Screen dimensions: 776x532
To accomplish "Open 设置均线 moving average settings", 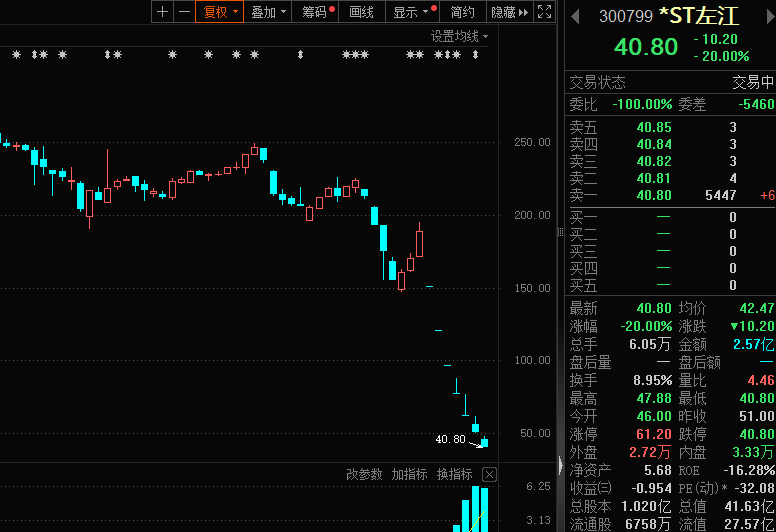I will 459,36.
